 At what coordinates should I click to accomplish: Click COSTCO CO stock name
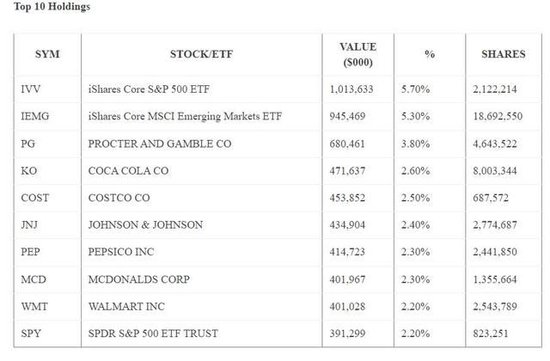coord(119,198)
